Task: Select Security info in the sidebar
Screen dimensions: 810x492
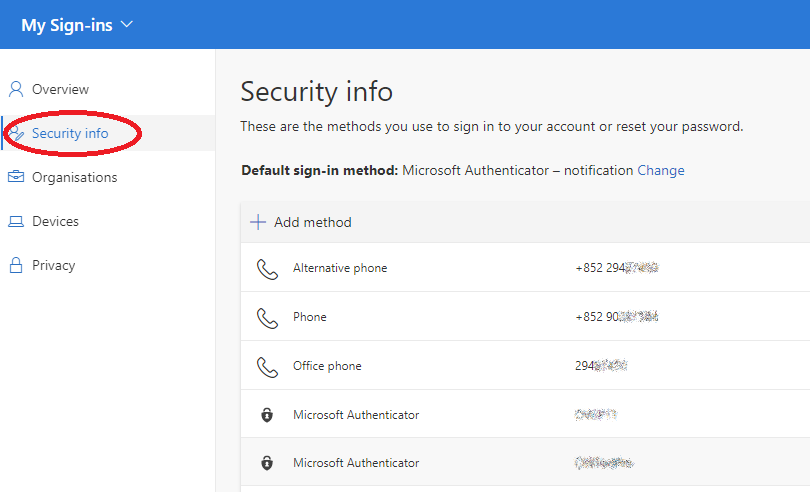Action: (x=70, y=133)
